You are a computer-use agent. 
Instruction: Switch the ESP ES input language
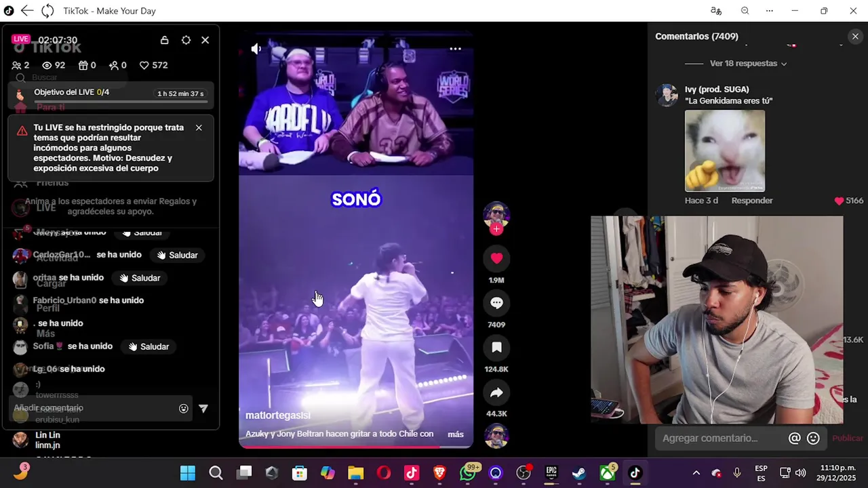point(761,473)
